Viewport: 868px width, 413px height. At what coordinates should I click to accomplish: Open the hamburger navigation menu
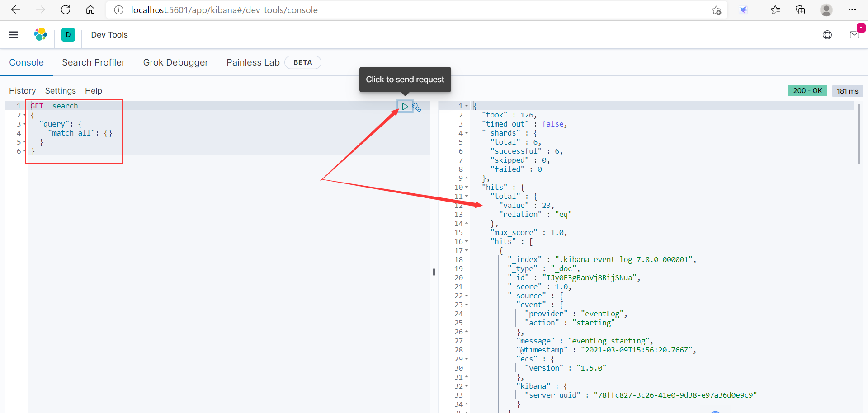click(14, 35)
